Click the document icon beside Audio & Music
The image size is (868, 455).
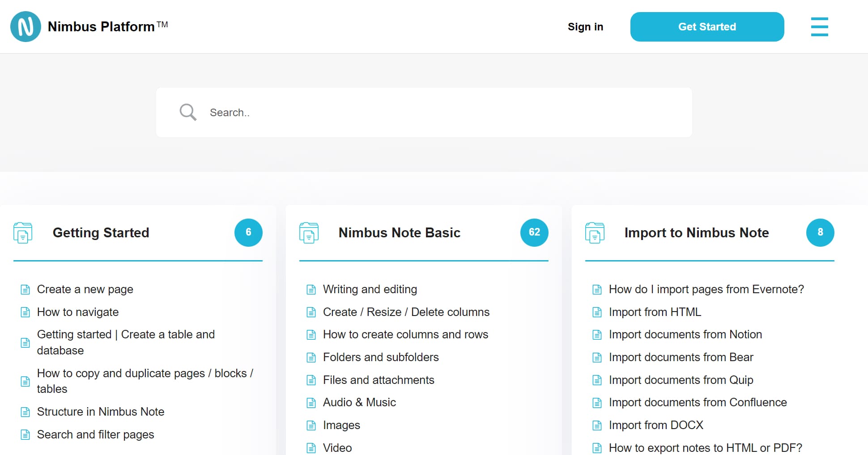(311, 403)
